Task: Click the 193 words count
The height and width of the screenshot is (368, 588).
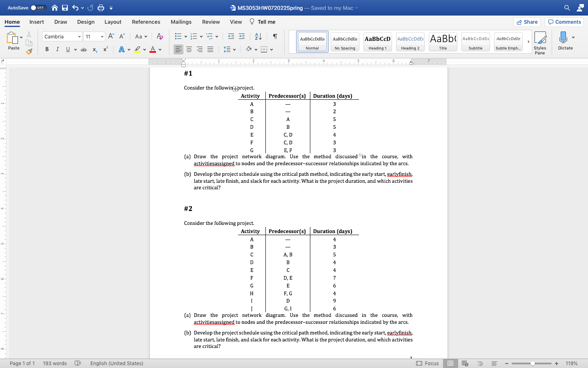Action: click(55, 364)
